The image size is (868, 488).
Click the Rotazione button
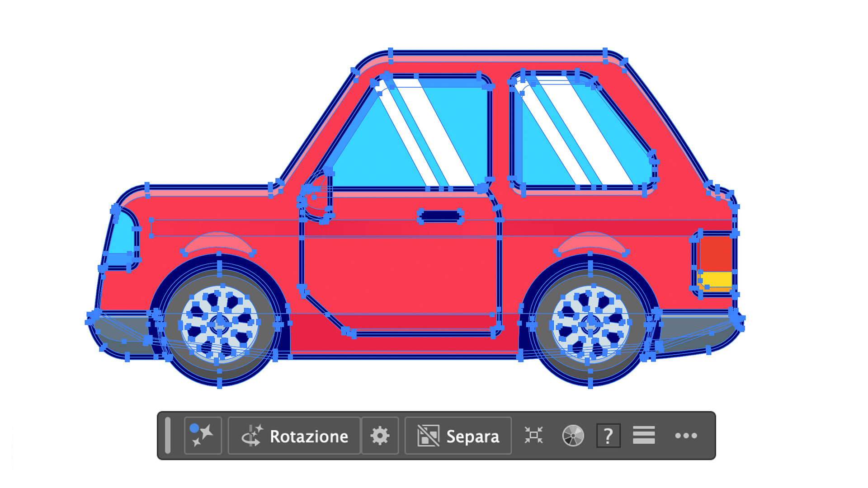pyautogui.click(x=294, y=436)
